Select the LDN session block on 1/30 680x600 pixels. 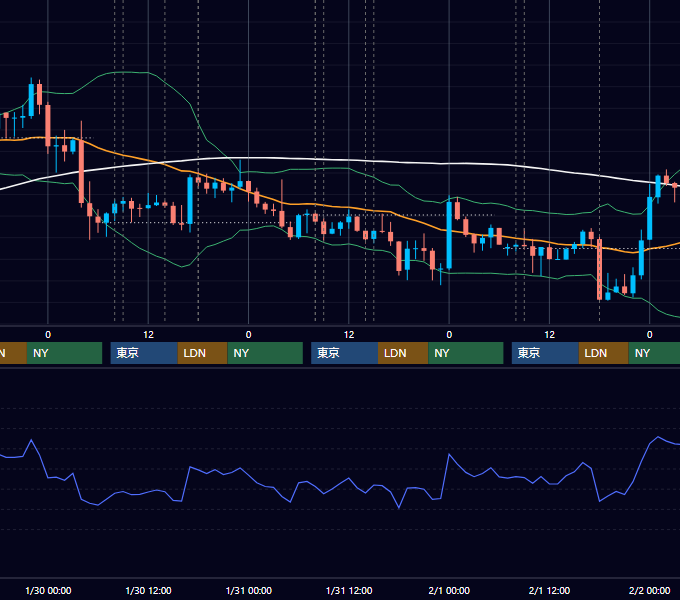point(202,353)
